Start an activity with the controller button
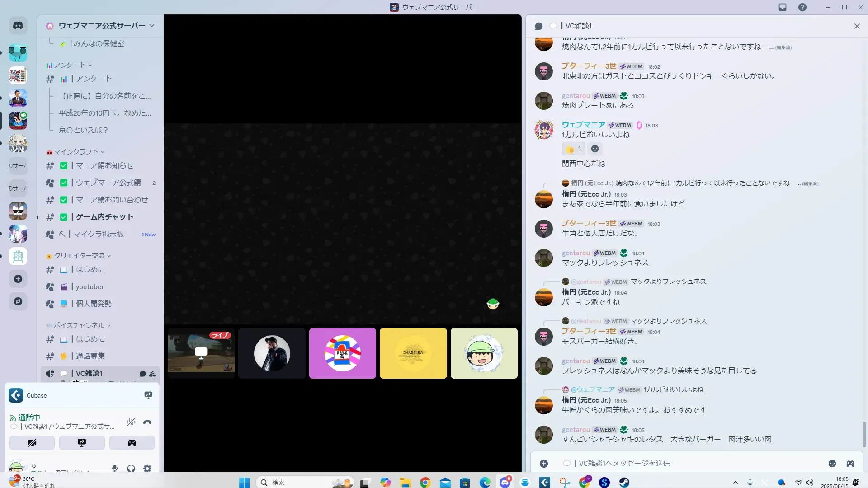The width and height of the screenshot is (868, 488). (132, 443)
